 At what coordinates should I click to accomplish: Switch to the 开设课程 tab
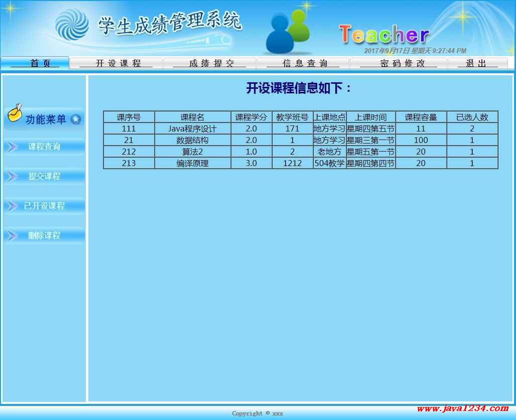point(116,63)
